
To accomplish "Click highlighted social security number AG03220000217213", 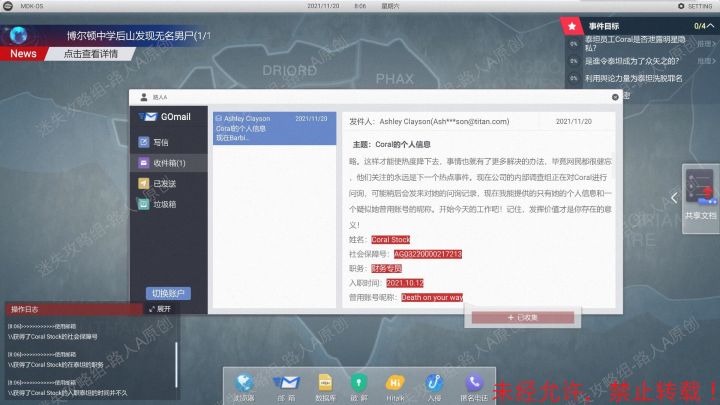I will [x=428, y=254].
